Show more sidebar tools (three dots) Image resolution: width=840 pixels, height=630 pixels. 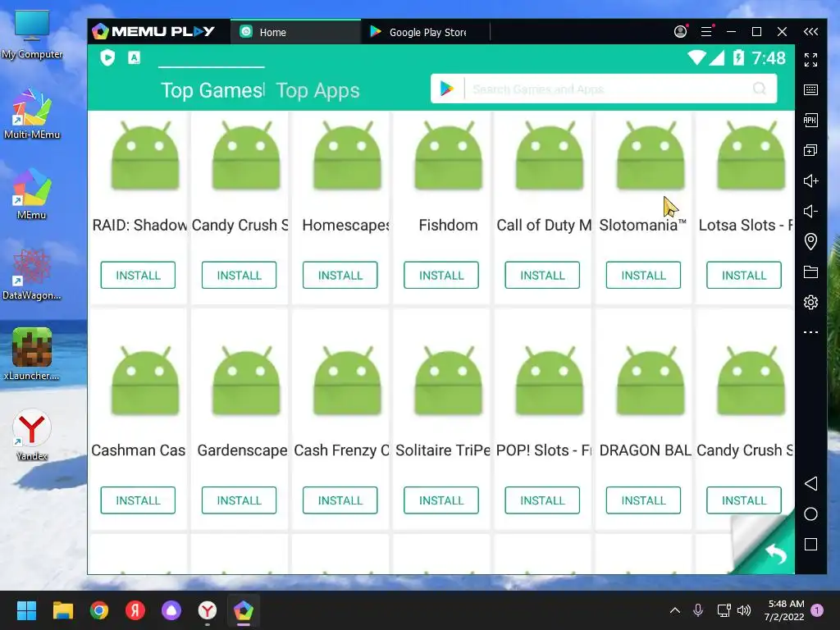810,332
